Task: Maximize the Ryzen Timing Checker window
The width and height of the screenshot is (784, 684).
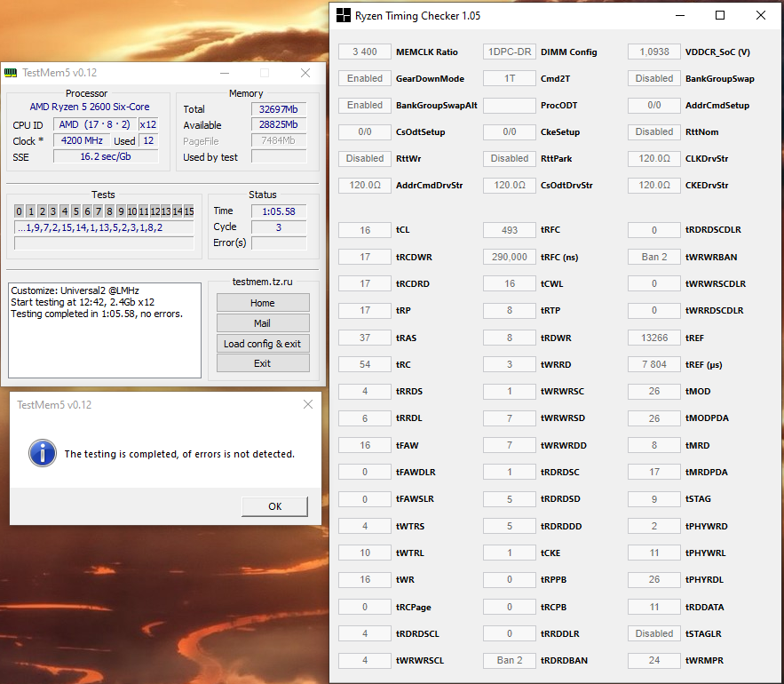Action: coord(720,15)
